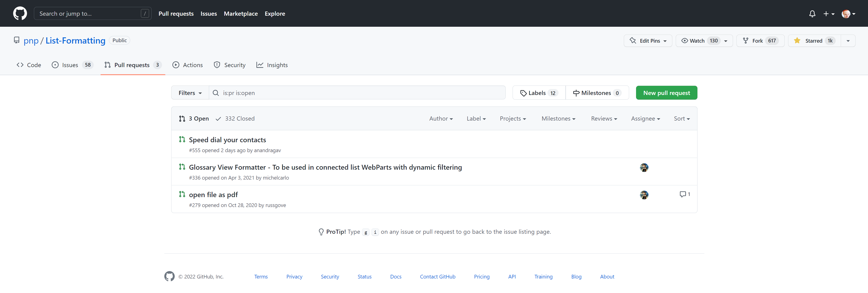The width and height of the screenshot is (868, 293).
Task: Open the Speed dial your contacts pull request
Action: click(228, 140)
